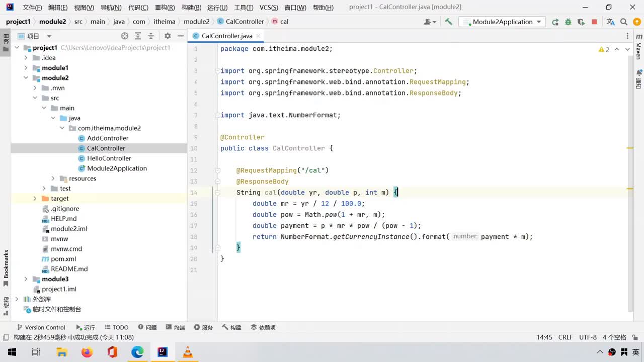Toggle tool window bars corner icon
Viewport: 644px width, 362px height.
[6, 337]
